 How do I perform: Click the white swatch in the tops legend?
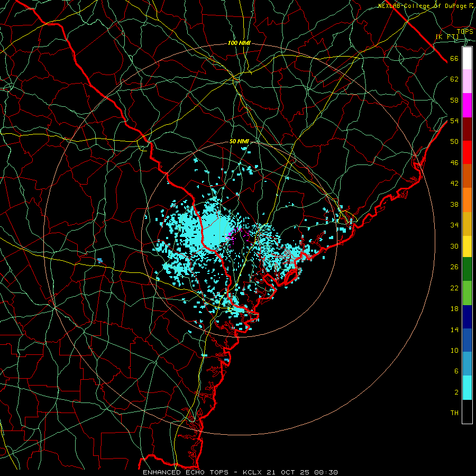[467, 58]
